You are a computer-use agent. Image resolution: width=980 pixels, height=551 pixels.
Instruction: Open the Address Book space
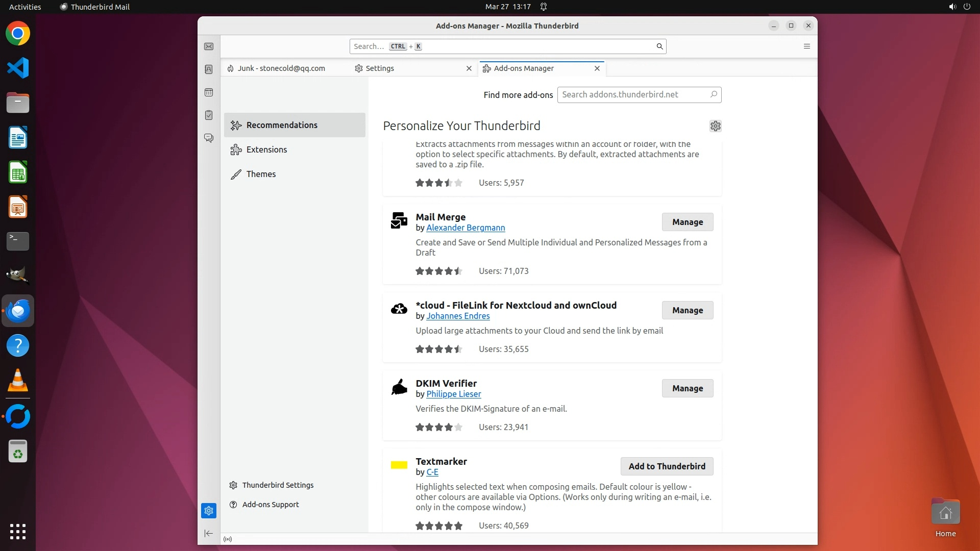(209, 69)
